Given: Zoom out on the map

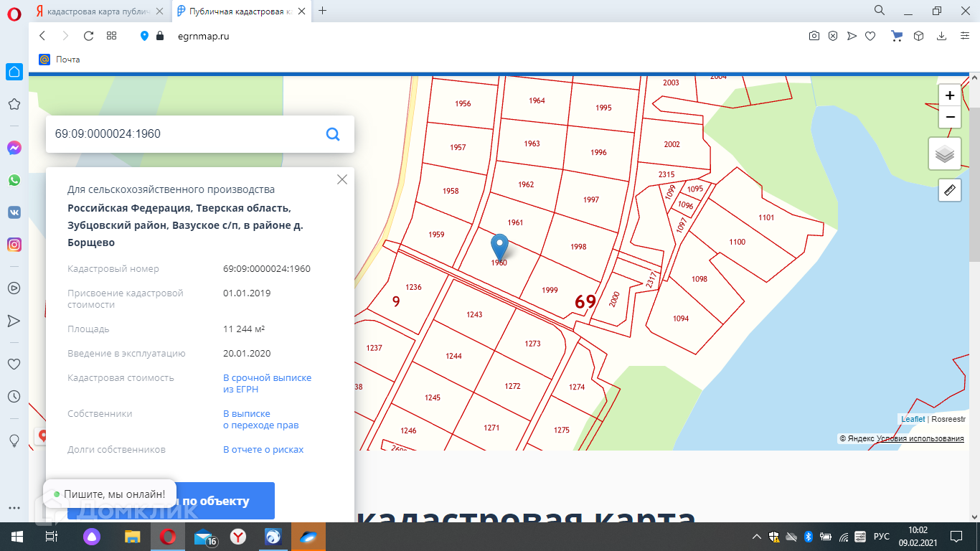Looking at the screenshot, I should point(950,116).
